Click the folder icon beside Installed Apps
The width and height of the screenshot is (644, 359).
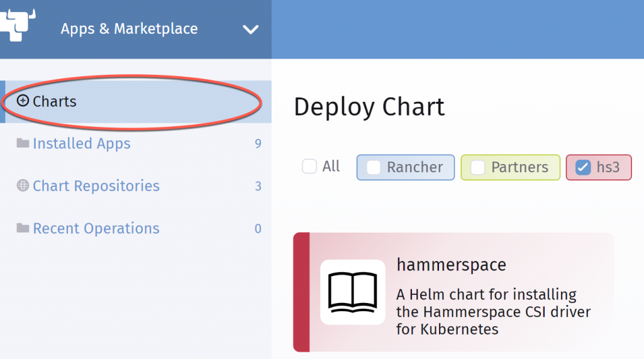(x=23, y=143)
